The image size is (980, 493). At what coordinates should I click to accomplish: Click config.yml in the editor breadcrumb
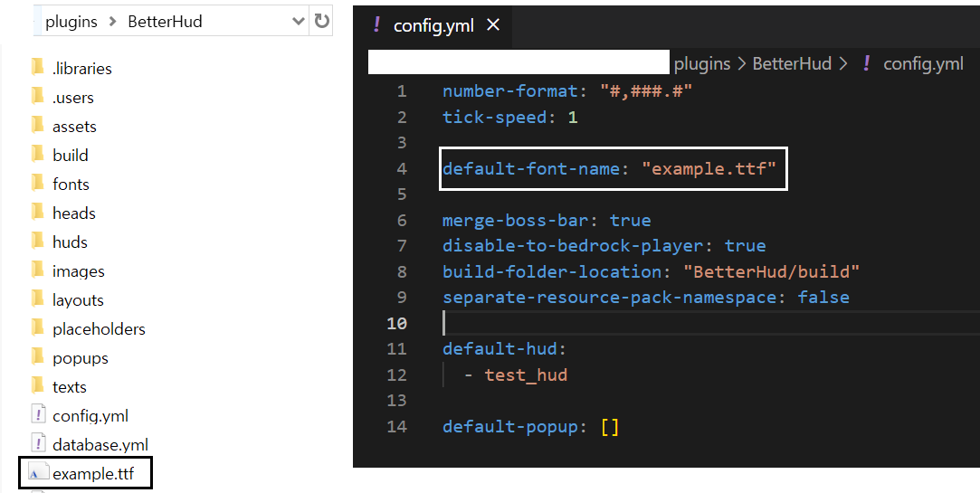[x=923, y=63]
